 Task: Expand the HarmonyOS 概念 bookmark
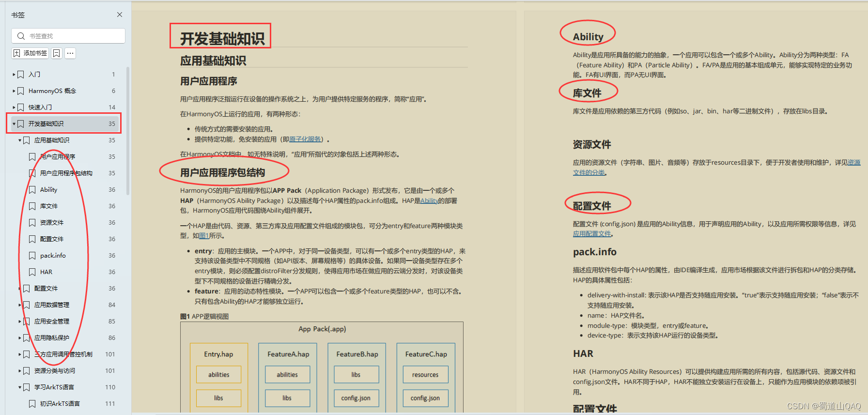point(14,91)
